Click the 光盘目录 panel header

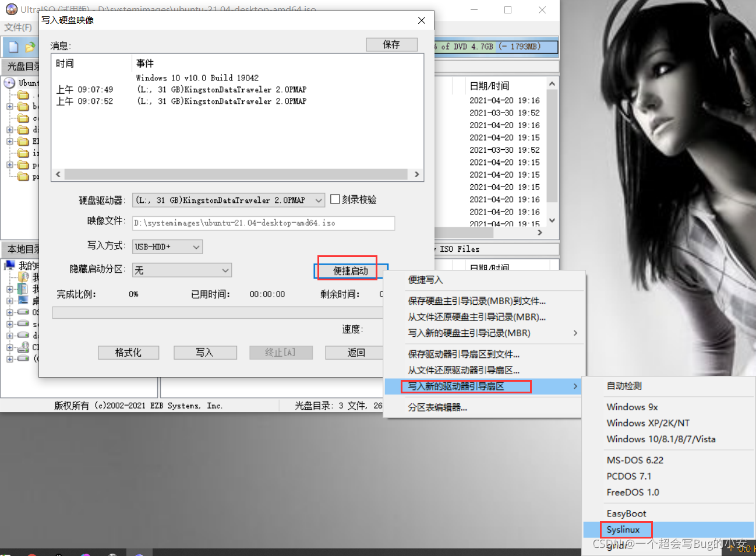tap(22, 66)
